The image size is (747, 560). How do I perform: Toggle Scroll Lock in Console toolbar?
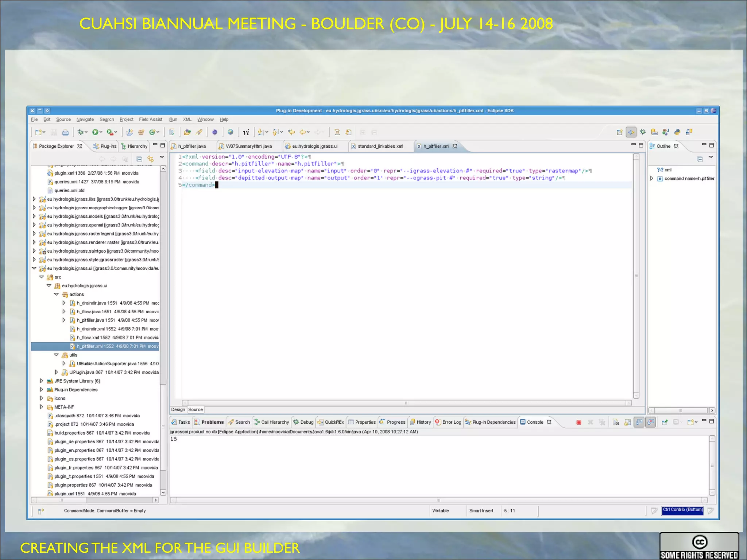click(x=627, y=422)
